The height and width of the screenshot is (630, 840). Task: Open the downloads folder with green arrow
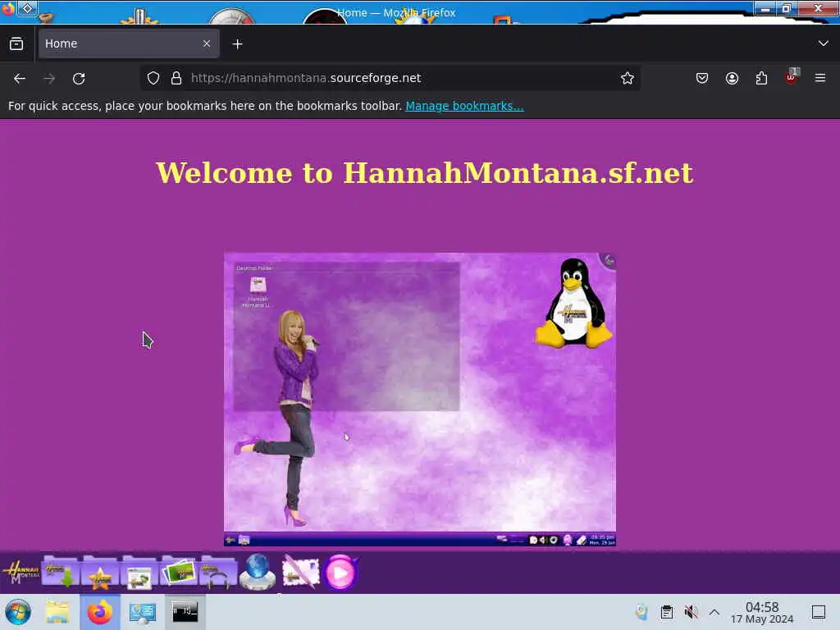(x=61, y=572)
